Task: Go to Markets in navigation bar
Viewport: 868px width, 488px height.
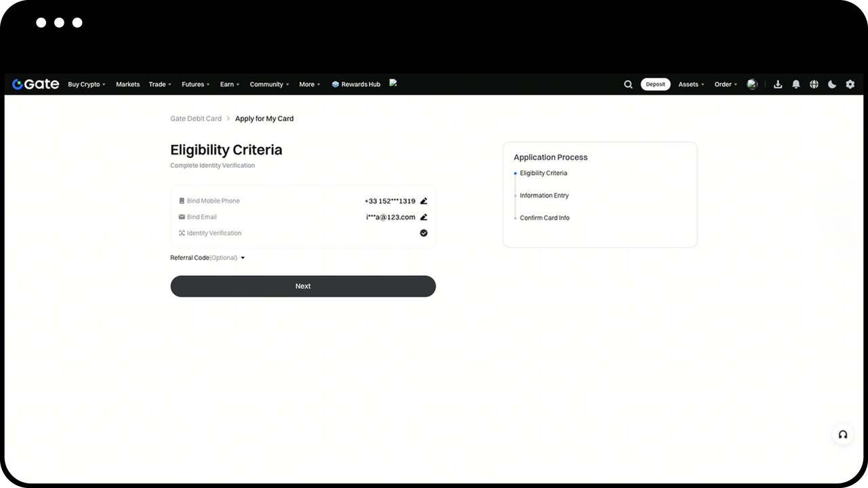Action: tap(127, 85)
